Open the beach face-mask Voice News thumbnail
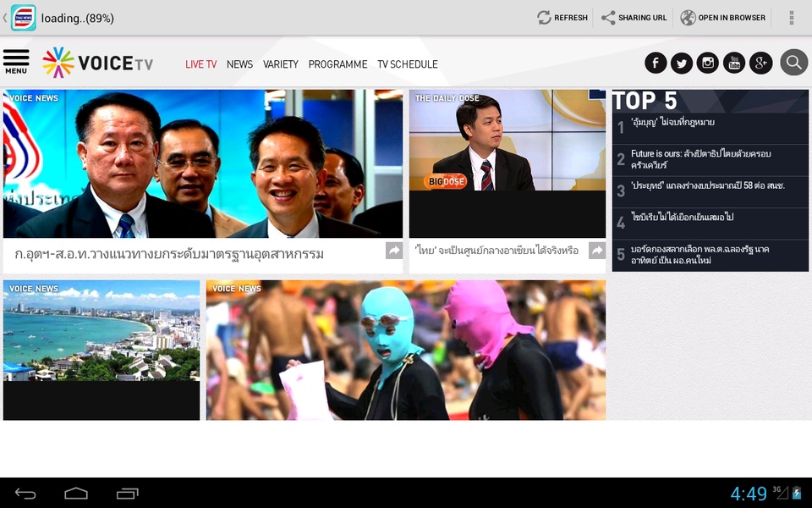The image size is (812, 508). point(406,350)
